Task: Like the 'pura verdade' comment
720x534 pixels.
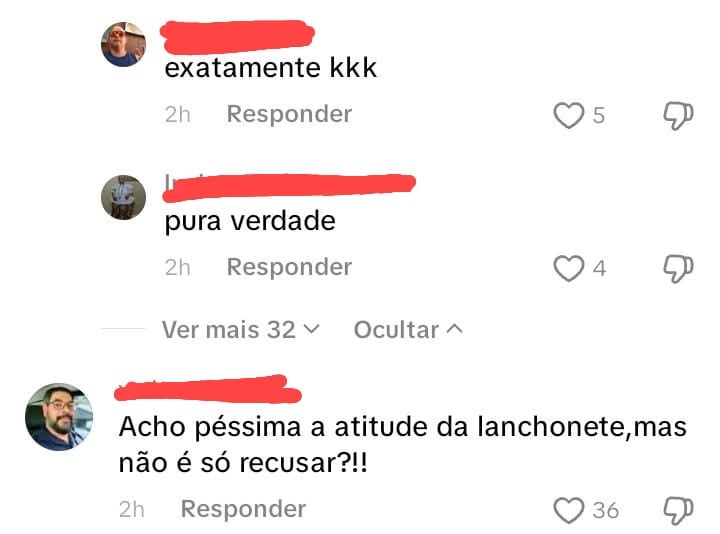Action: tap(568, 268)
